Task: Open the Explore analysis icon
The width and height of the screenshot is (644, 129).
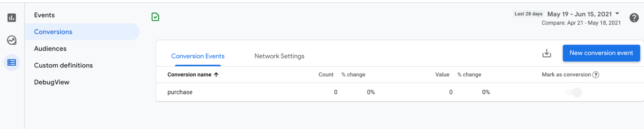Action: pyautogui.click(x=12, y=40)
